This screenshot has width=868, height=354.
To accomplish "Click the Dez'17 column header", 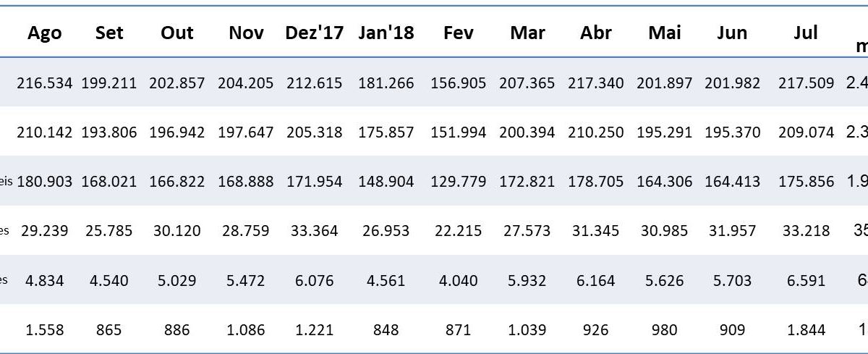I will click(x=314, y=33).
